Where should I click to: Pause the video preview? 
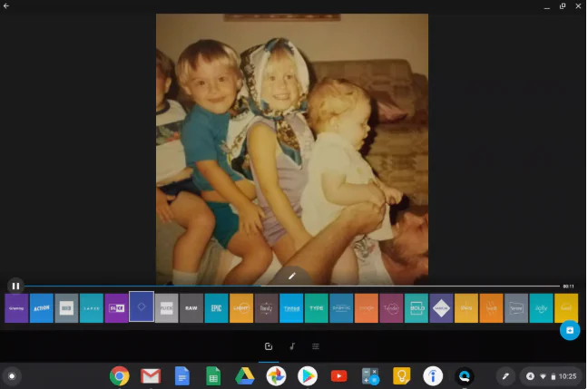coord(15,286)
